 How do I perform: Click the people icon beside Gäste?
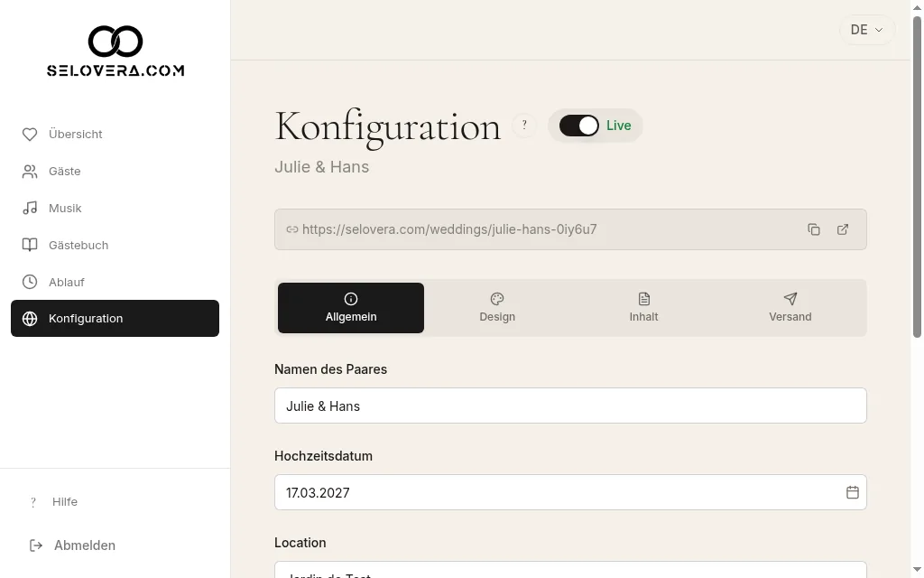pos(30,172)
